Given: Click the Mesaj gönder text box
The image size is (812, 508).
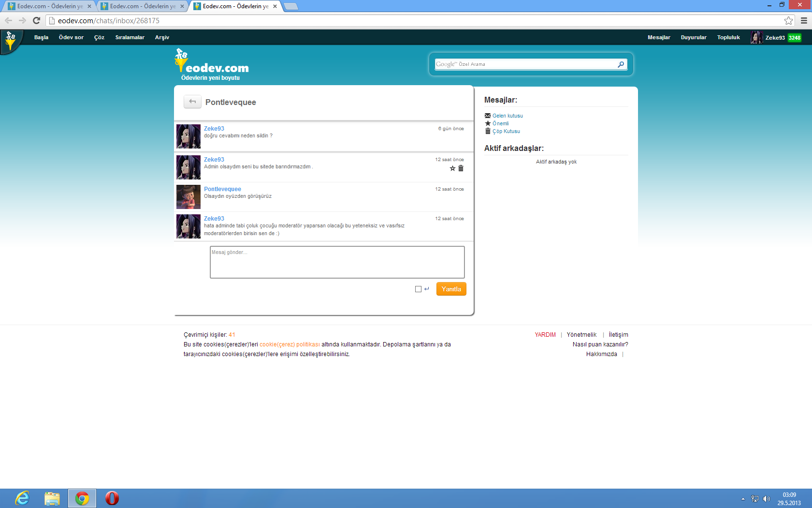Looking at the screenshot, I should pos(337,262).
